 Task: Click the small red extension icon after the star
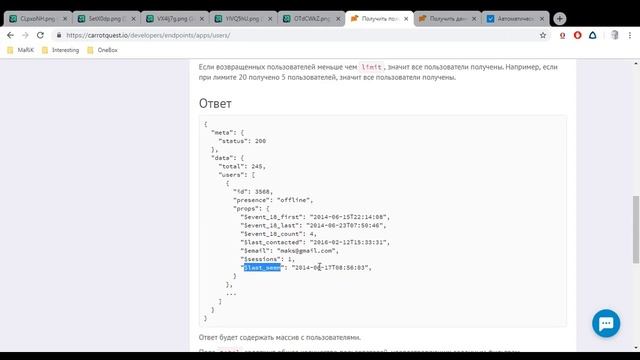click(562, 36)
